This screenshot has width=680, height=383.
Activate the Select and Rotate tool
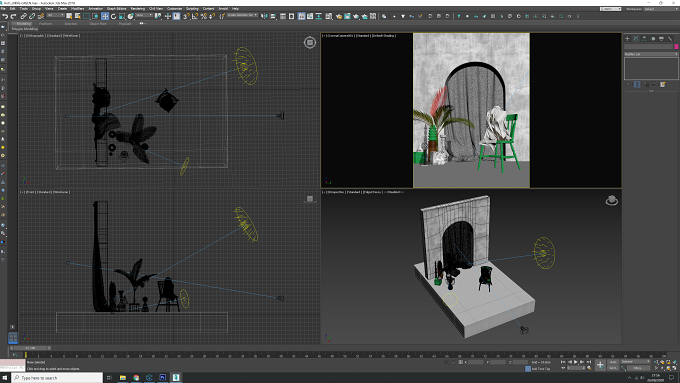pyautogui.click(x=114, y=16)
